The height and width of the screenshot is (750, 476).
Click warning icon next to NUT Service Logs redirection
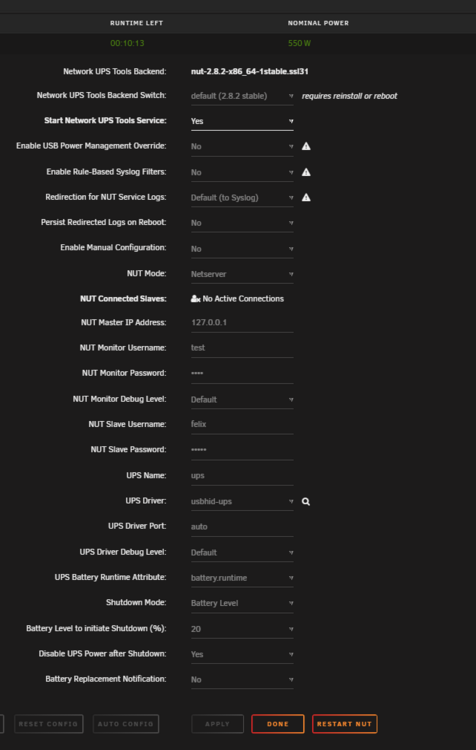(306, 197)
